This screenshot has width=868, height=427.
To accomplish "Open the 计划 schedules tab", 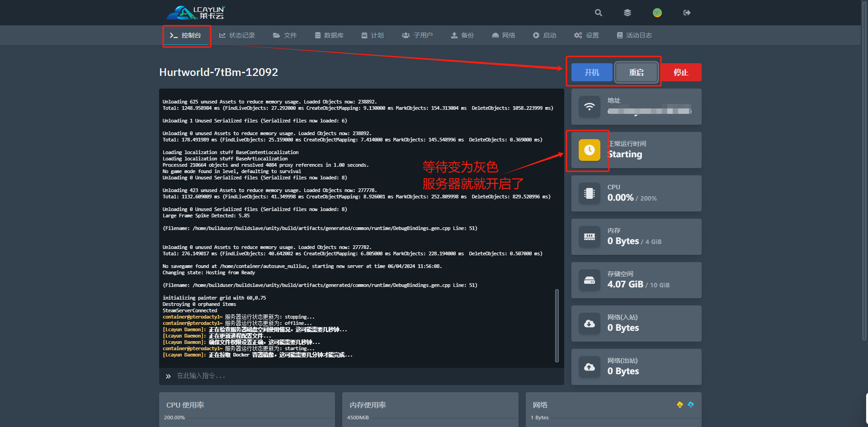I will (x=373, y=35).
